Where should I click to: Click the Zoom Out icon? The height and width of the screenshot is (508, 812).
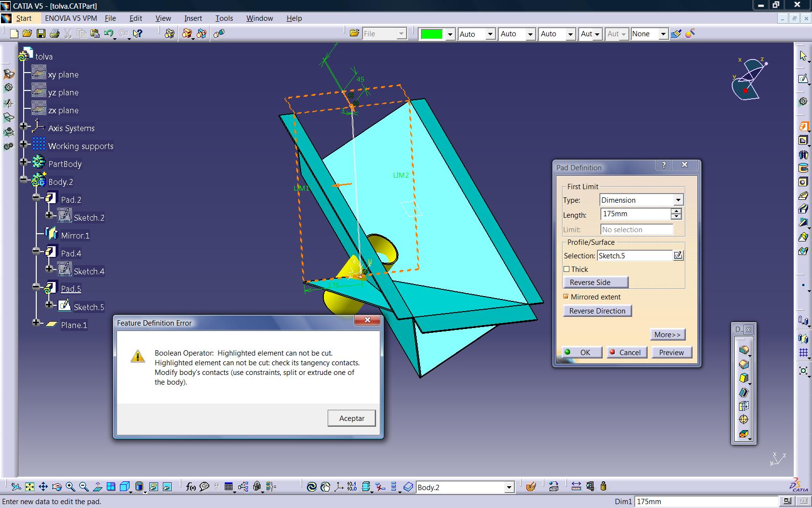[x=84, y=487]
